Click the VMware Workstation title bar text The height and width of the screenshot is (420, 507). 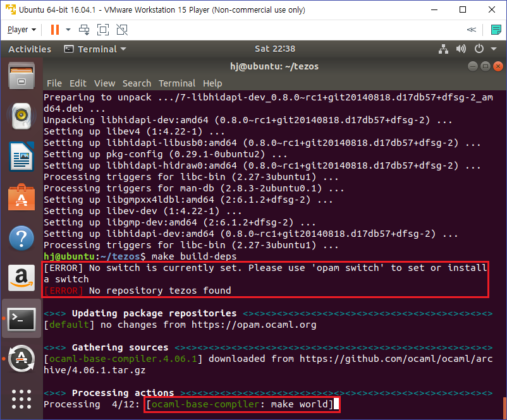click(x=162, y=9)
